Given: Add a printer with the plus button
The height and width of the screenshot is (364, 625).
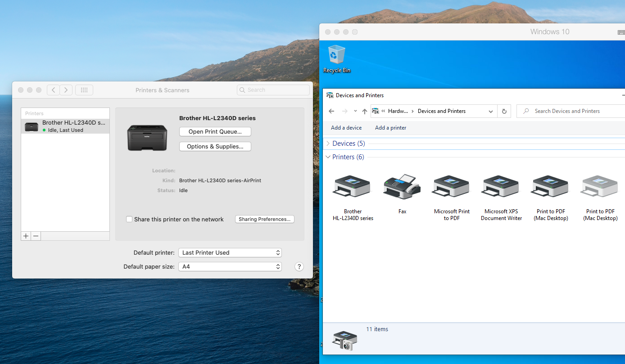Looking at the screenshot, I should pyautogui.click(x=26, y=236).
